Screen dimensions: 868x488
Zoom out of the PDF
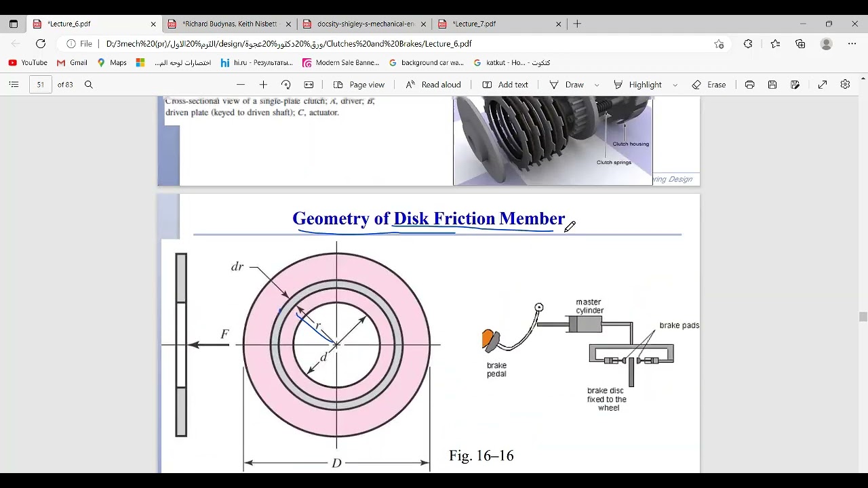[241, 85]
